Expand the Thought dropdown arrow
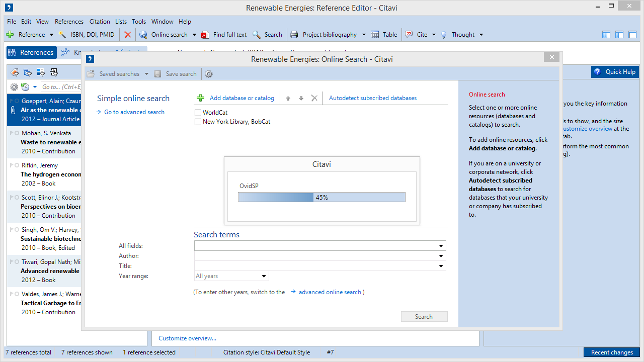The width and height of the screenshot is (644, 362). [x=481, y=35]
